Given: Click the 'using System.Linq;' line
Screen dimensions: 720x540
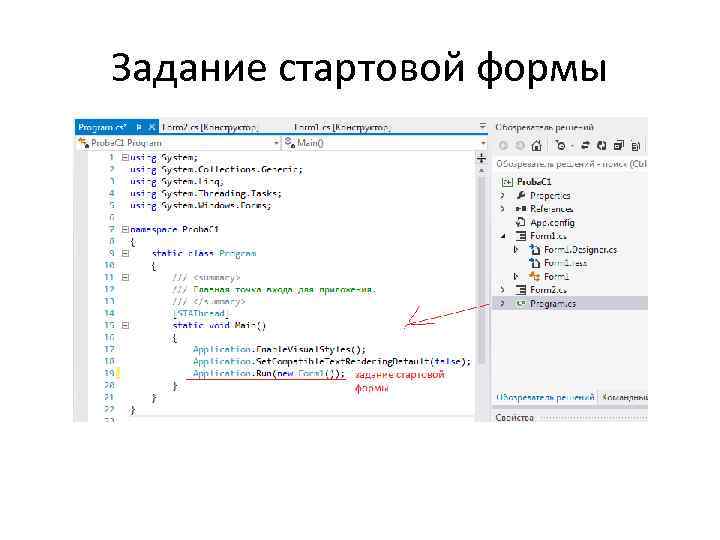Looking at the screenshot, I should pos(177,181).
